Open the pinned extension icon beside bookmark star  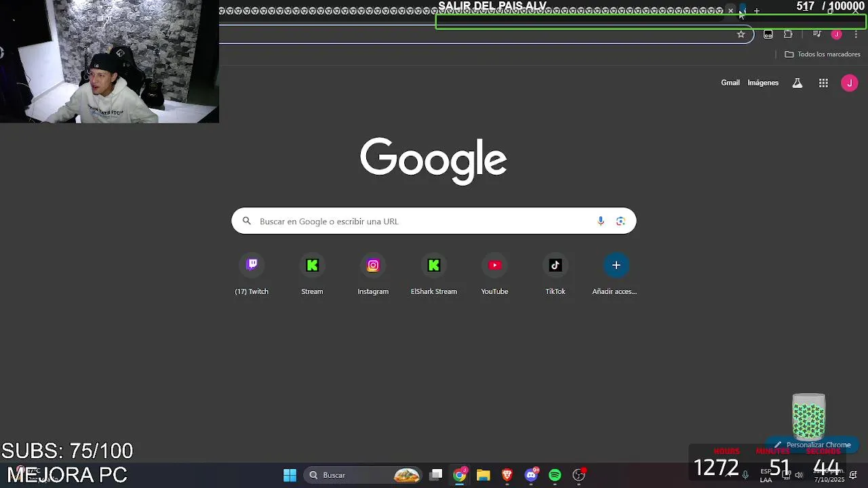pyautogui.click(x=768, y=34)
